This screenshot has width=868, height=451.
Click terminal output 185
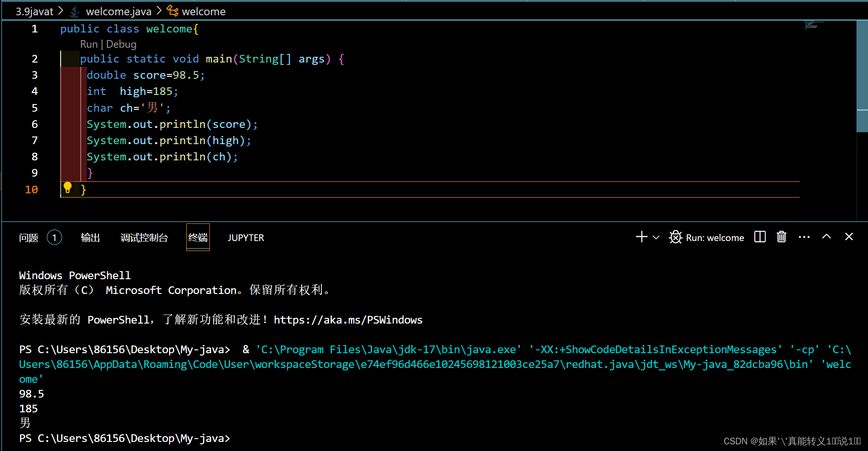tap(28, 409)
